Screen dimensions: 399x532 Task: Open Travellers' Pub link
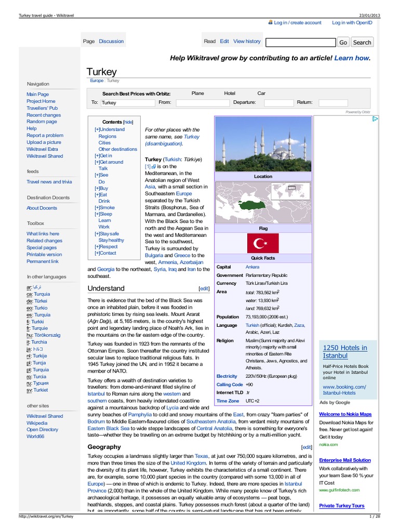coord(43,108)
